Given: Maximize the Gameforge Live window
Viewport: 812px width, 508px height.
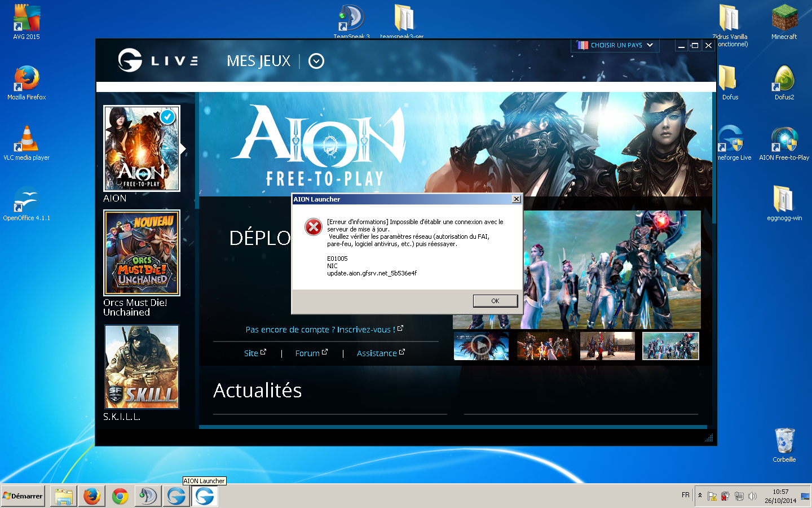Looking at the screenshot, I should coord(695,46).
